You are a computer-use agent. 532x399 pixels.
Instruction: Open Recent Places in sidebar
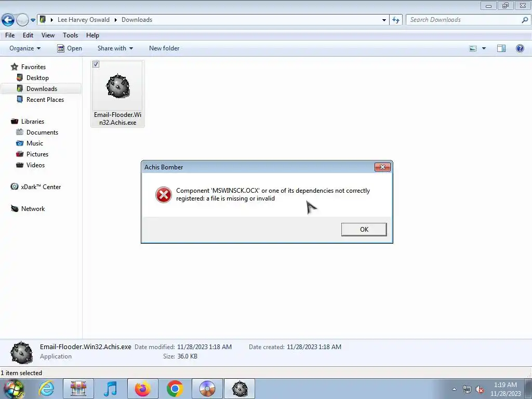(x=45, y=99)
